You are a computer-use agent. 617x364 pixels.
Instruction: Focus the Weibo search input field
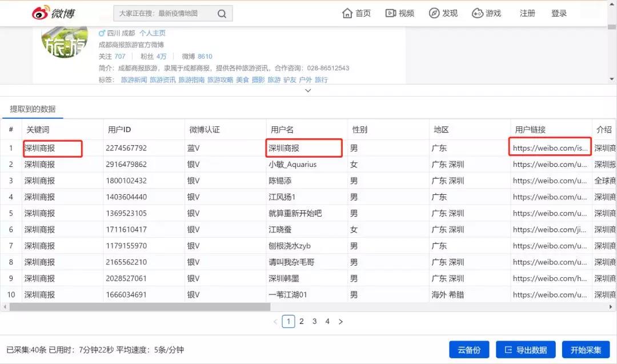click(167, 13)
